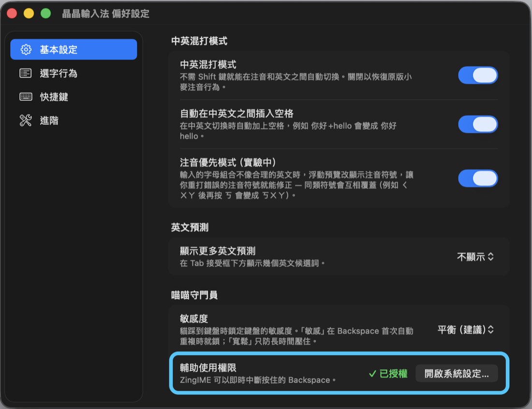This screenshot has height=409, width=532.
Task: Click the 已授權 status text
Action: click(393, 374)
